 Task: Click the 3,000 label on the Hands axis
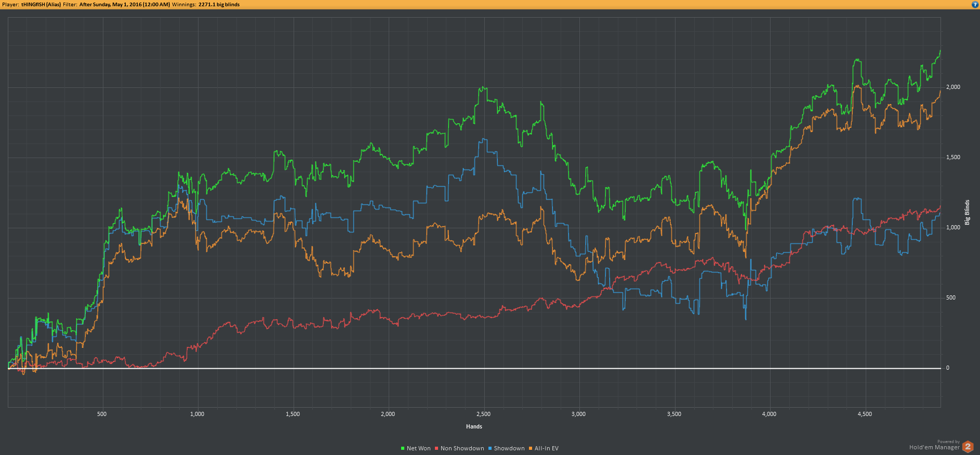(578, 414)
